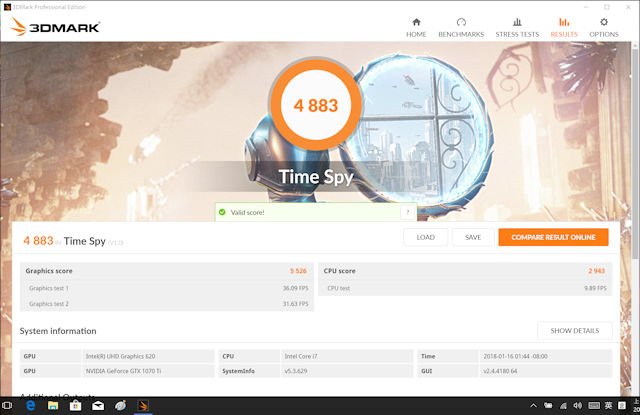Click the 4 883 score circle
640x415 pixels.
point(315,105)
